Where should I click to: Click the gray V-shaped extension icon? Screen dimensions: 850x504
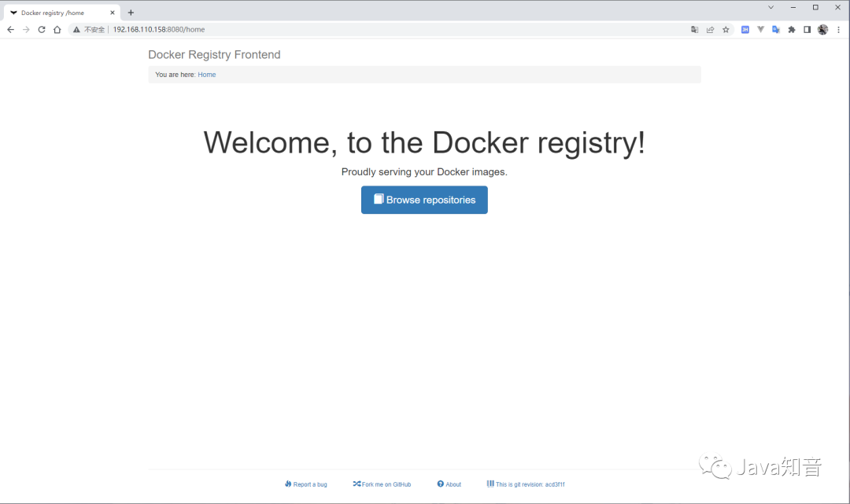click(760, 29)
